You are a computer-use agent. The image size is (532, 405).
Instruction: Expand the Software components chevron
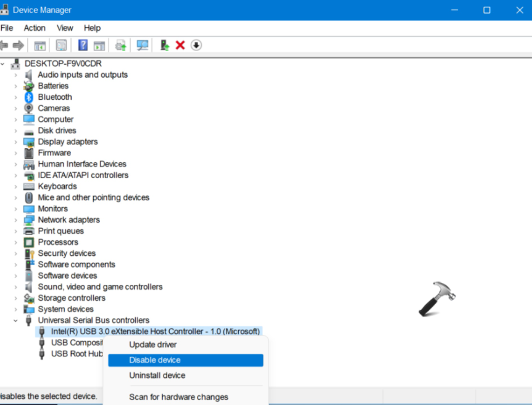point(15,264)
